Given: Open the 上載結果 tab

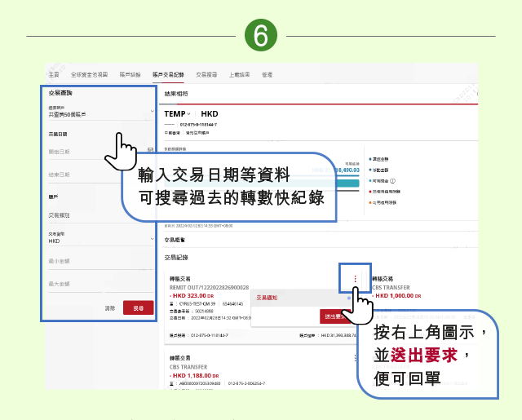Looking at the screenshot, I should click(x=239, y=74).
